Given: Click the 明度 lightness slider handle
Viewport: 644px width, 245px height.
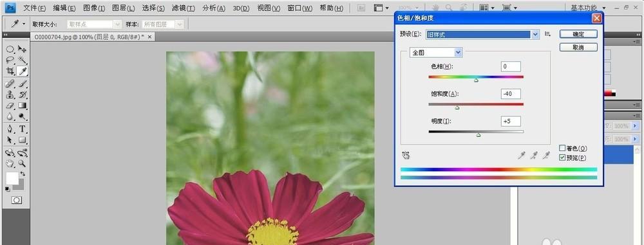Looking at the screenshot, I should click(x=478, y=134).
